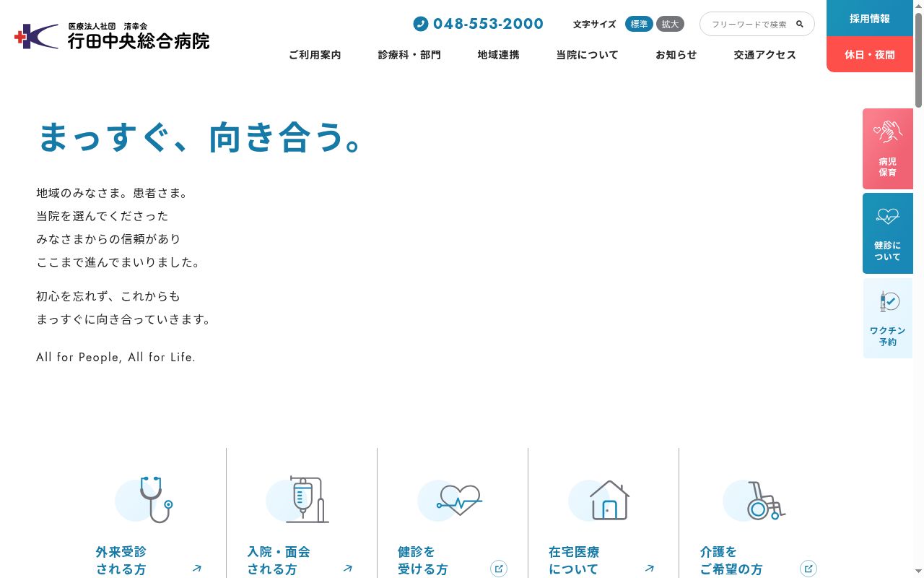Set text size to 標準

639,24
